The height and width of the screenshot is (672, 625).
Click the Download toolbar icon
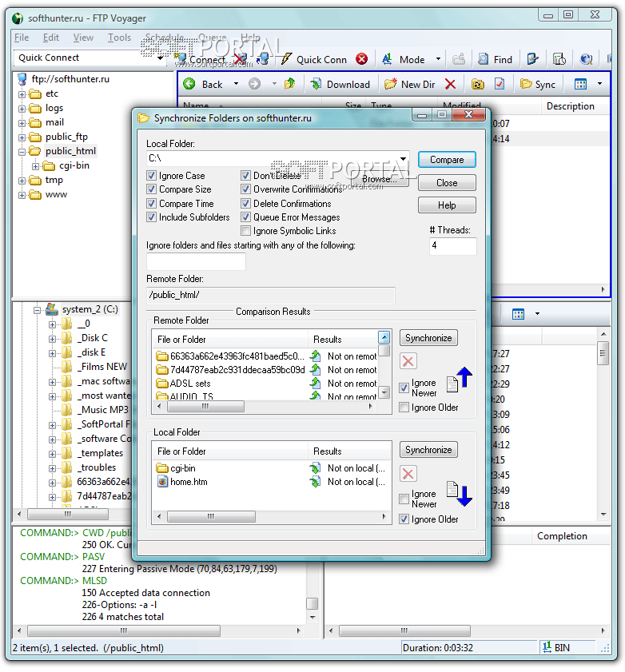point(316,84)
